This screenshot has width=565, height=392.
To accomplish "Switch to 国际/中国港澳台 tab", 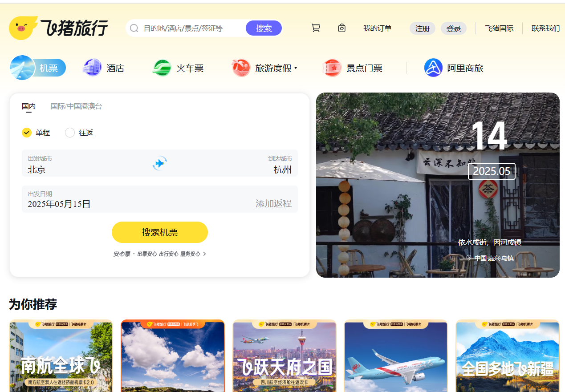I will coord(76,106).
